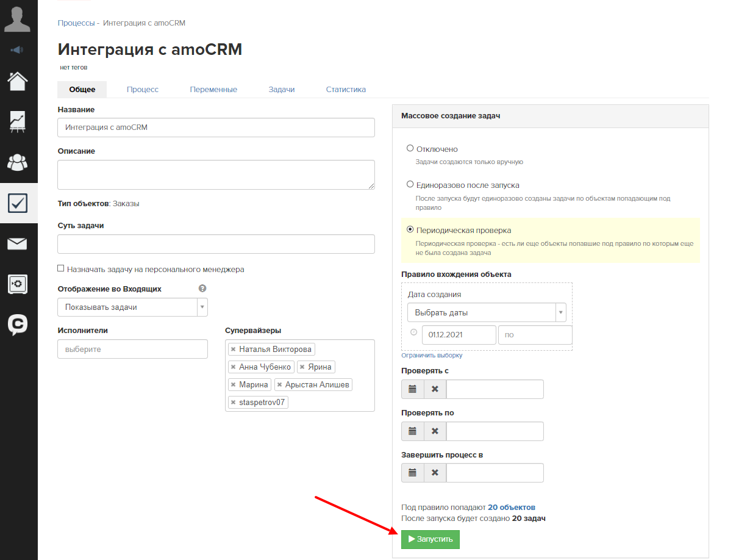Select "Периодическая проверка"
This screenshot has height=560, width=750.
click(409, 230)
